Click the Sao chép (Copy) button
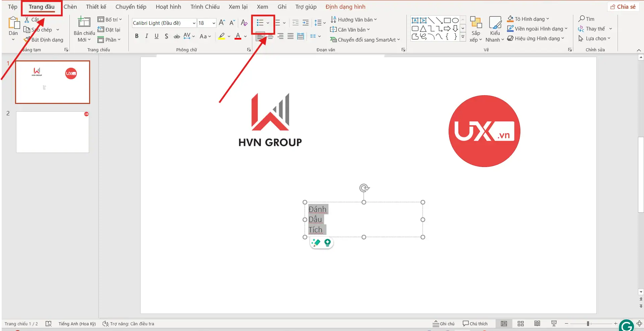644x331 pixels. [x=41, y=30]
